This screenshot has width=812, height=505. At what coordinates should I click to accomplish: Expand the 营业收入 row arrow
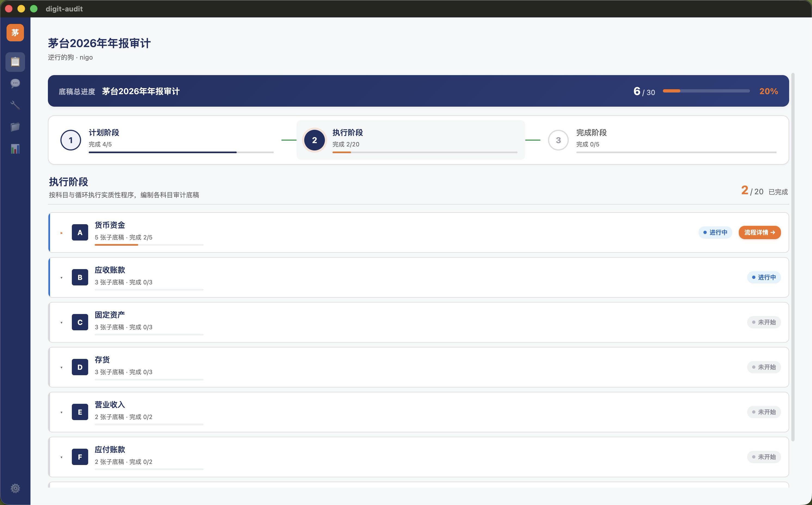61,412
